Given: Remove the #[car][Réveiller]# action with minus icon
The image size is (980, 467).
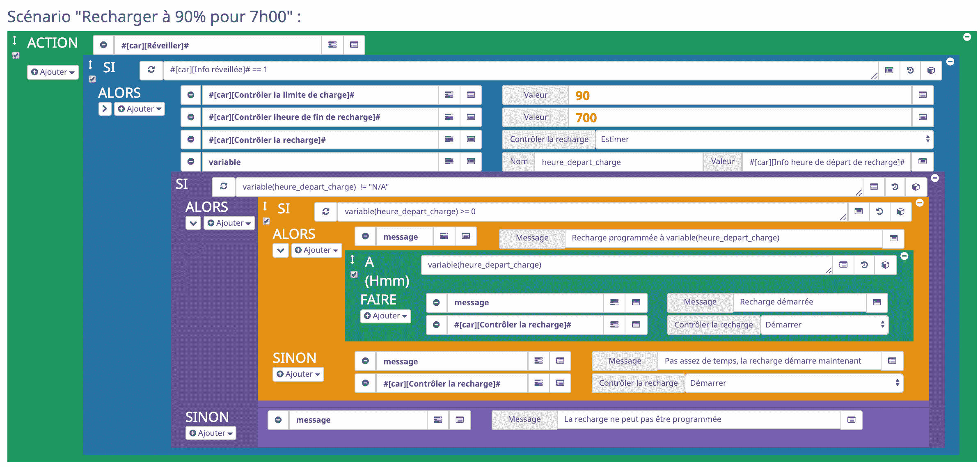Looking at the screenshot, I should pos(103,45).
